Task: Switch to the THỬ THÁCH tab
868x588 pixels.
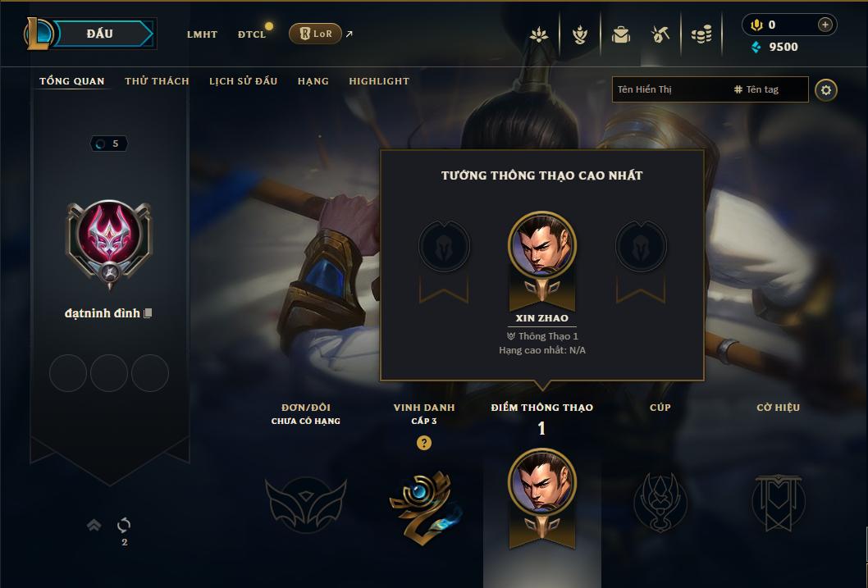Action: [x=157, y=81]
